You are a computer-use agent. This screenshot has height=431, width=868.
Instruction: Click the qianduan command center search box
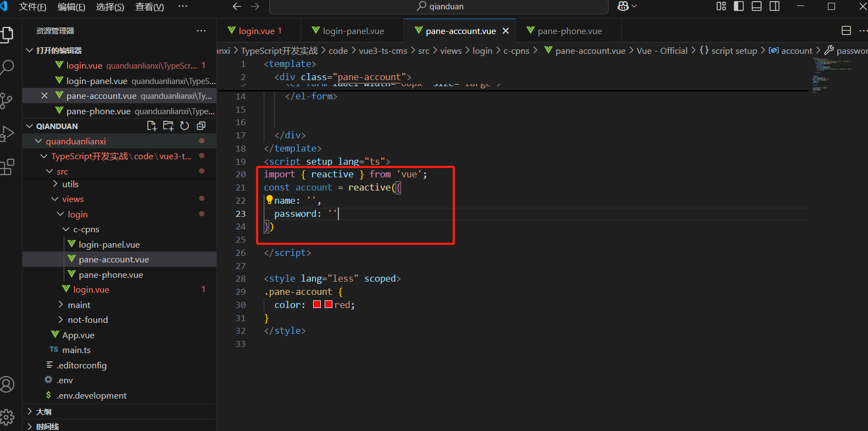439,7
